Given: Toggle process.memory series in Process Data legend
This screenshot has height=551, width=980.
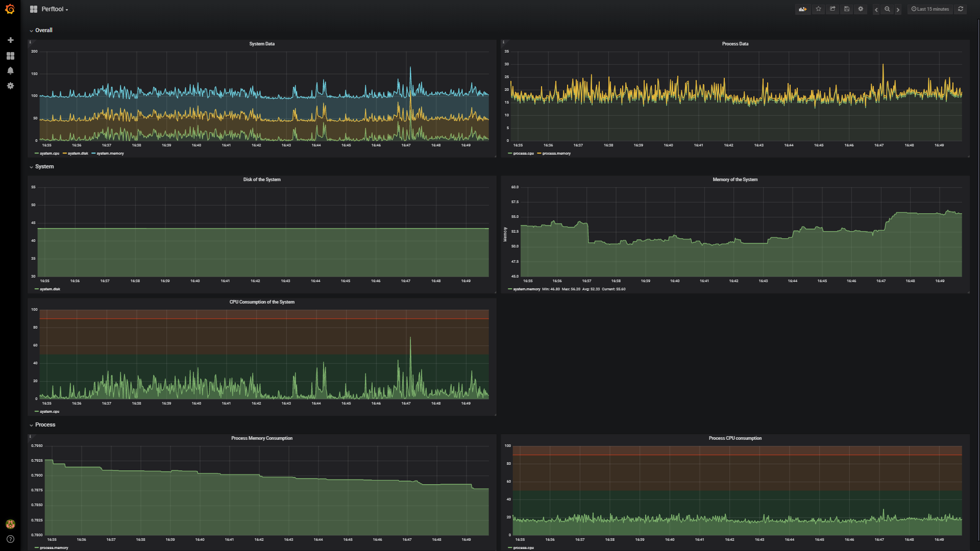Looking at the screenshot, I should [556, 153].
